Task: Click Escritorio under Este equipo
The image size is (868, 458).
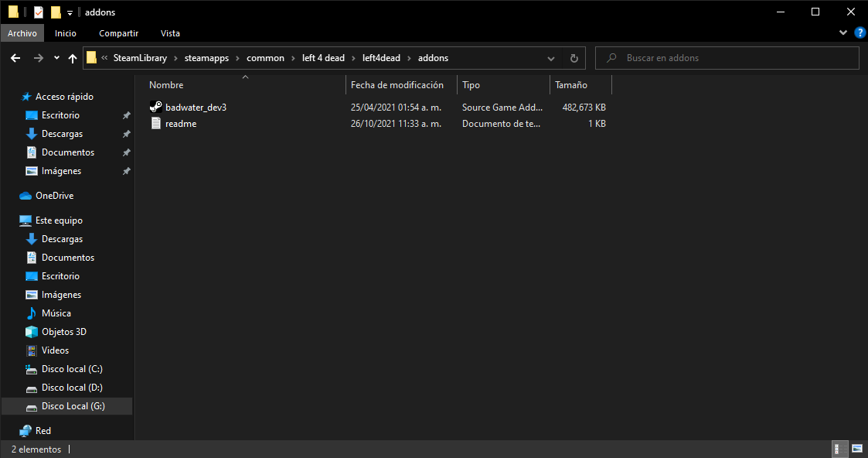Action: [x=60, y=276]
